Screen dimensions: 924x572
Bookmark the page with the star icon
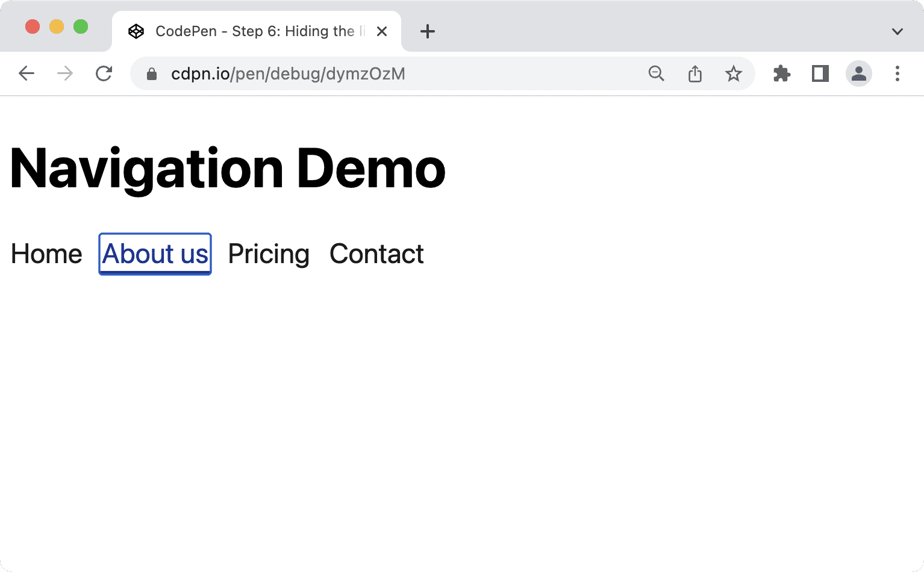click(733, 73)
